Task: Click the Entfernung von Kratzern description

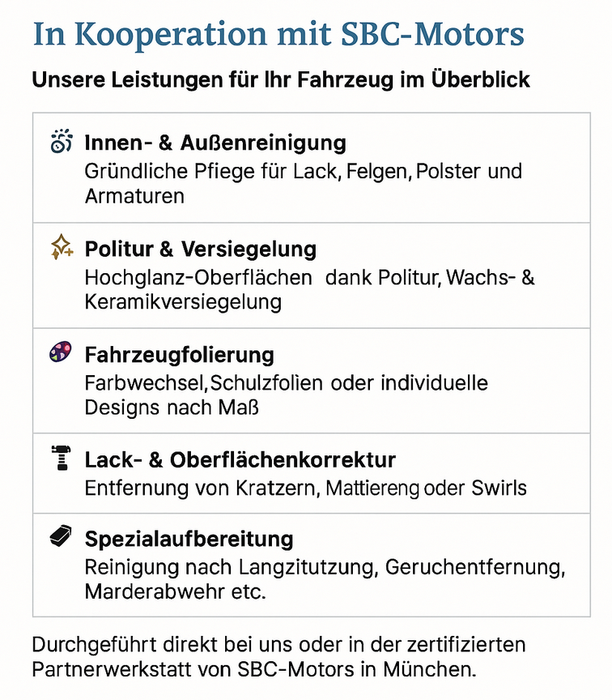Action: pos(306,488)
